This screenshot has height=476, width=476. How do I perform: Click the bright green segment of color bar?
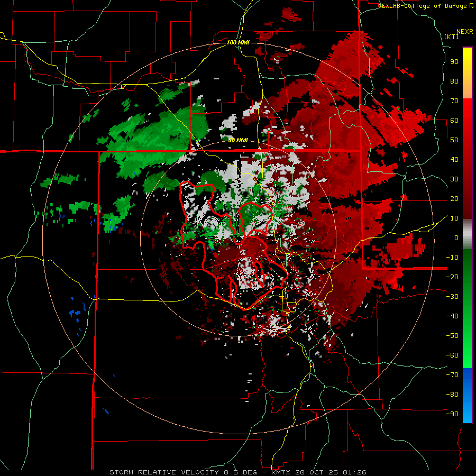pos(467,349)
